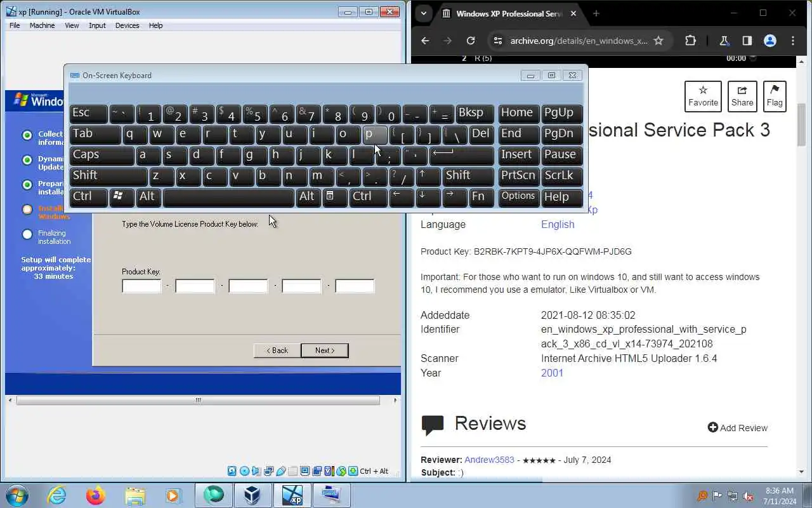Go back in Chrome browser
The image size is (812, 508).
click(425, 41)
